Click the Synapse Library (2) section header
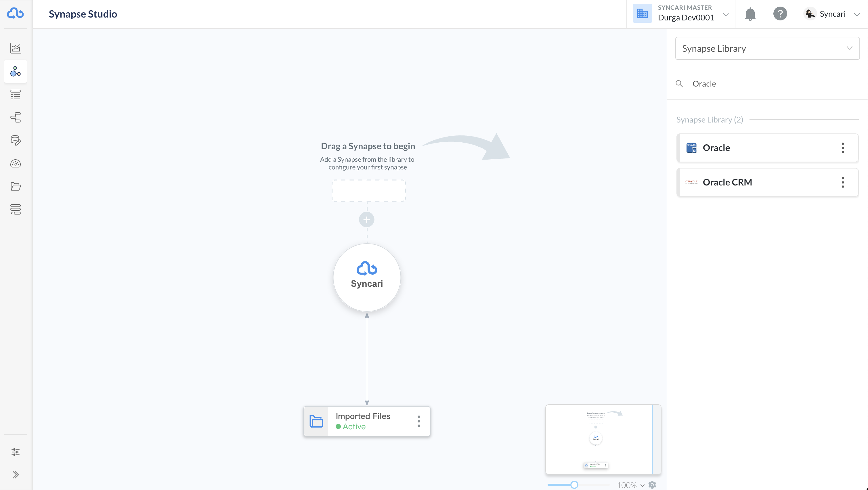 click(710, 120)
